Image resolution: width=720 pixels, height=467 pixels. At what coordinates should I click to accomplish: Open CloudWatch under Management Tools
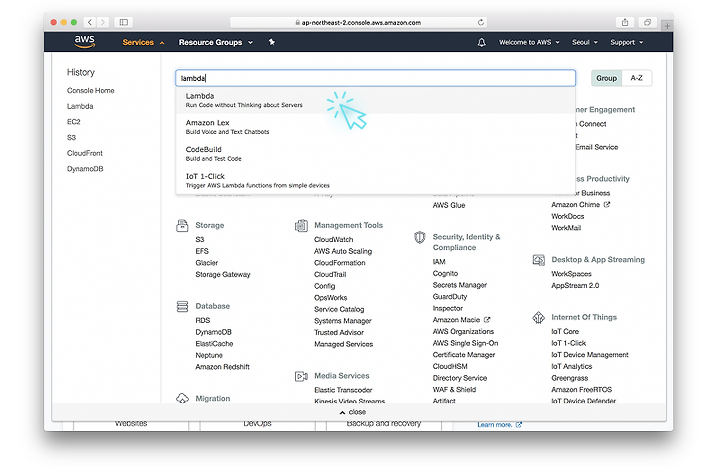tap(333, 239)
